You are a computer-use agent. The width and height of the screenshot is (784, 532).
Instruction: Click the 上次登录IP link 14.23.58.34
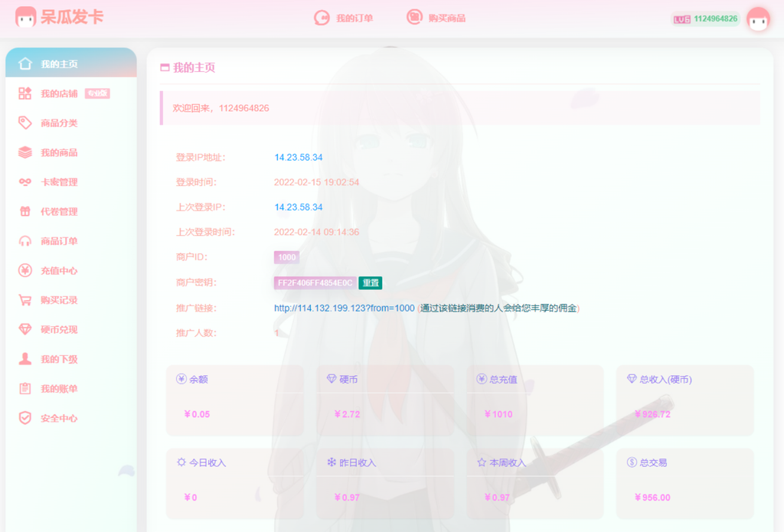tap(299, 207)
